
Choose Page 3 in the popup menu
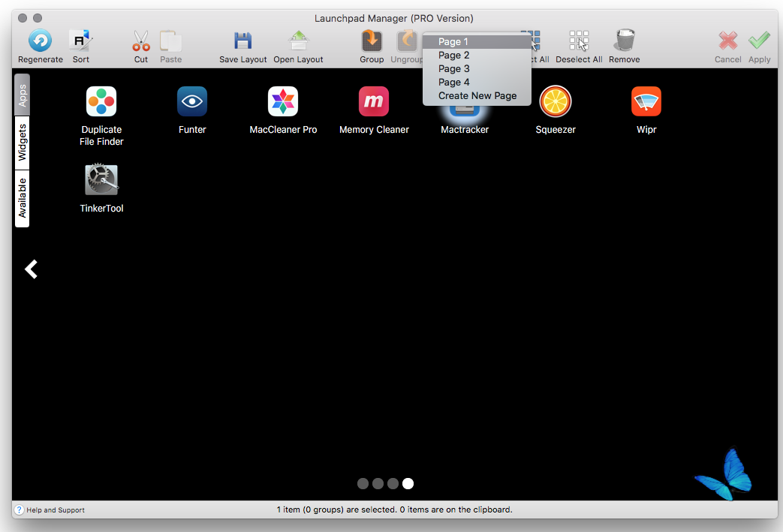click(477, 69)
